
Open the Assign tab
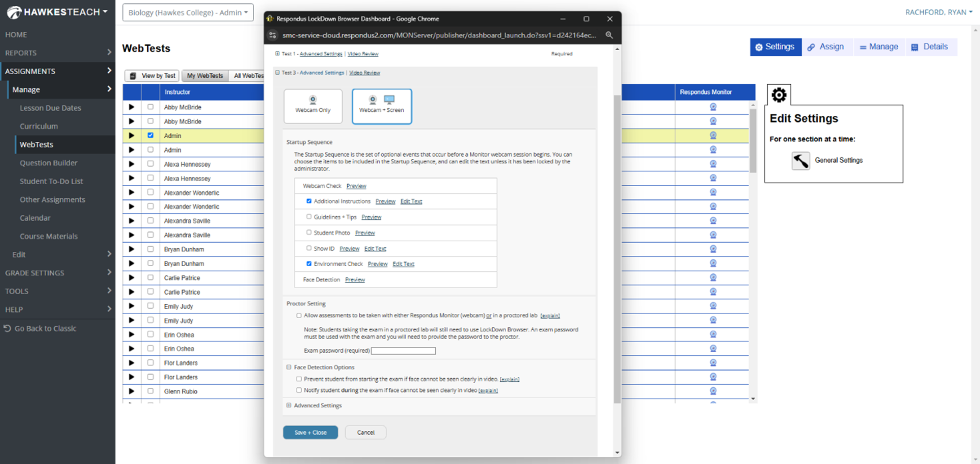[x=826, y=47]
